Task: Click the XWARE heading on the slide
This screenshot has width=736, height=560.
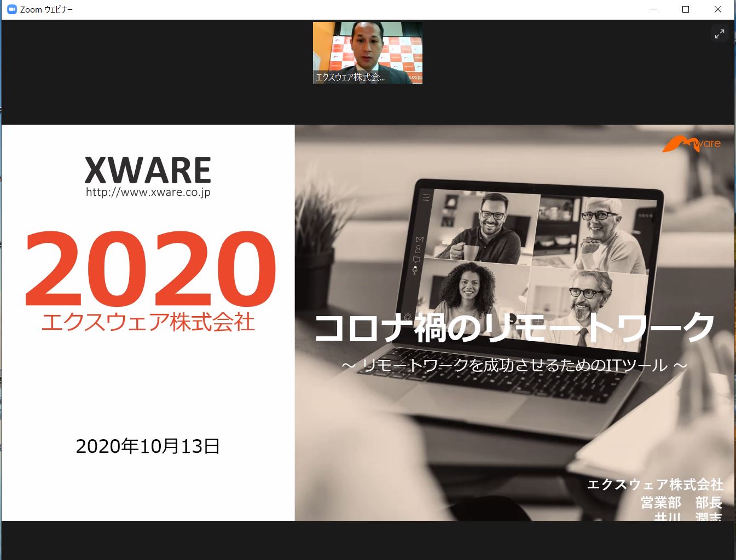Action: [148, 170]
